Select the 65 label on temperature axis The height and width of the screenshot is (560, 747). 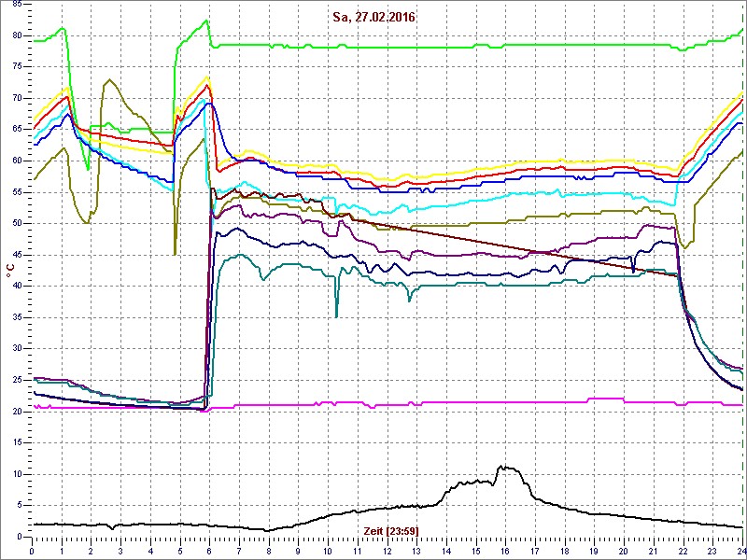[x=16, y=130]
